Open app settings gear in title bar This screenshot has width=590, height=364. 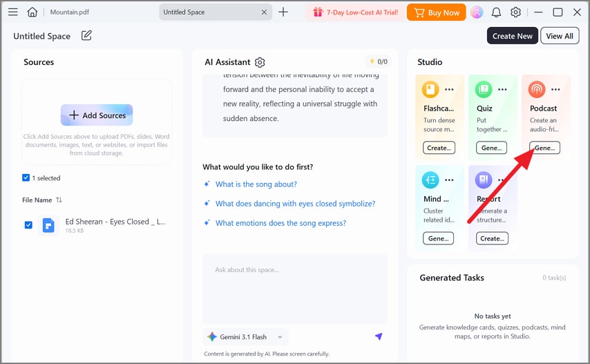point(515,12)
